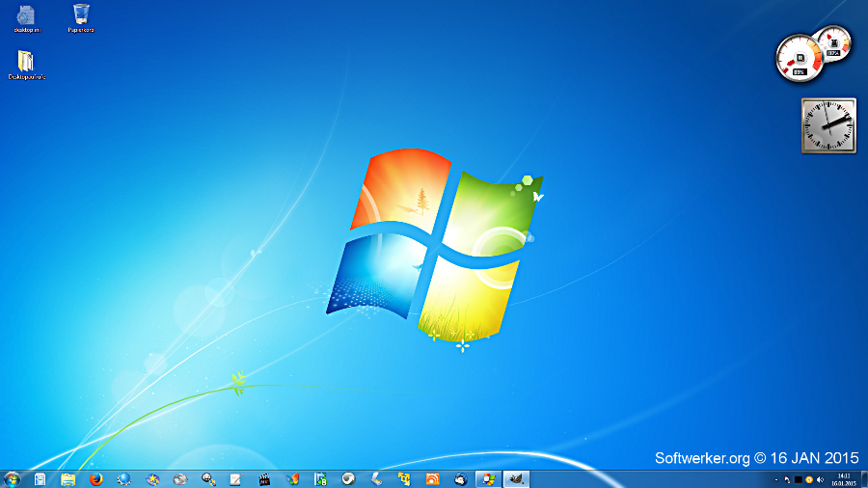Click the volume speaker tray icon

[820, 479]
